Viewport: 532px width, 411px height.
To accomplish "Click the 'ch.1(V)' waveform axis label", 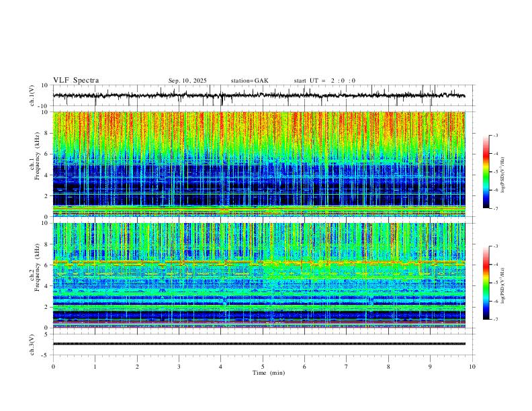I will point(32,95).
